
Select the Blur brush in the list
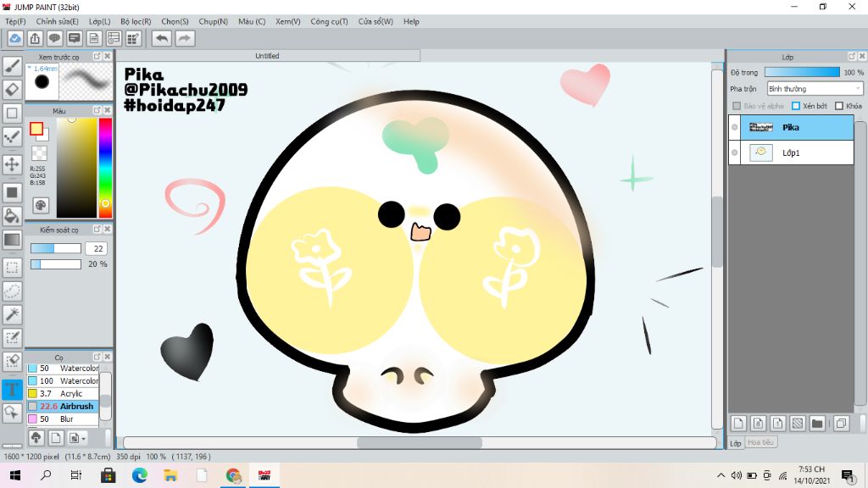tap(63, 419)
